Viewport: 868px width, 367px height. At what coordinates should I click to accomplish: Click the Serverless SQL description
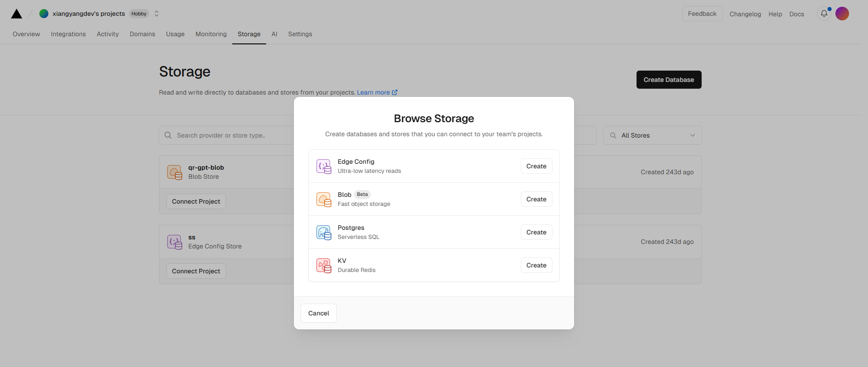[359, 237]
